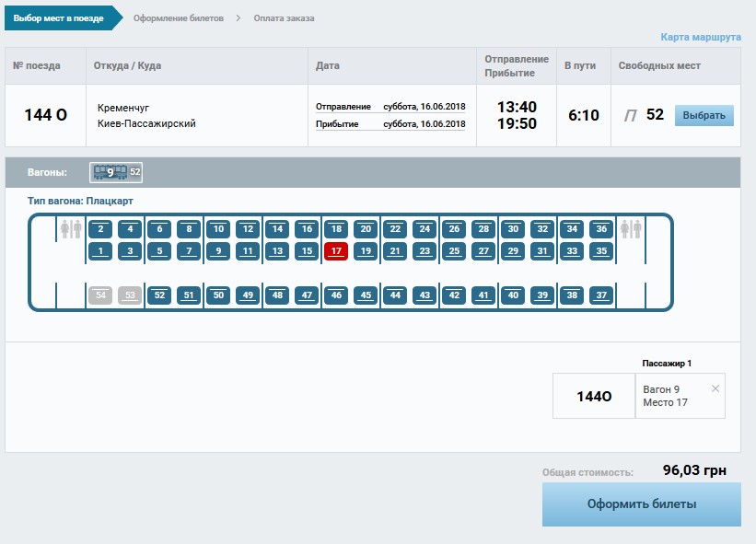Viewport: 756px width, 544px height.
Task: Open the Оплата заказа step
Action: (x=284, y=18)
